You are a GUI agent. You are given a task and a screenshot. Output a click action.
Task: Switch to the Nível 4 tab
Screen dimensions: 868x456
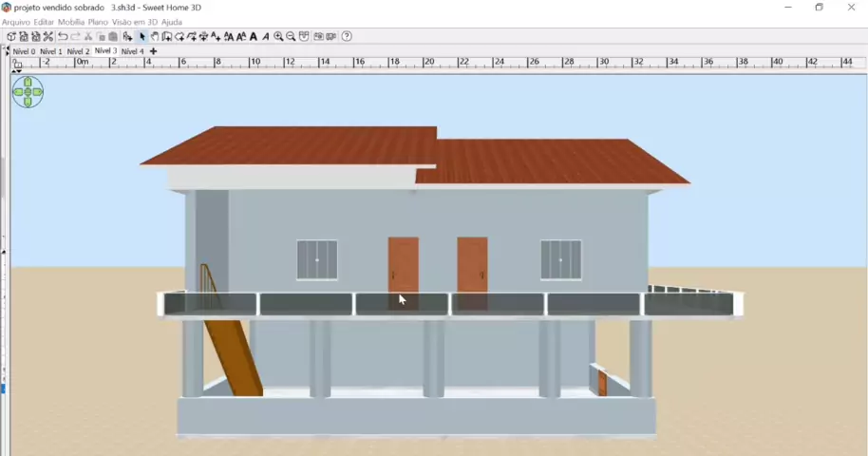tap(133, 51)
